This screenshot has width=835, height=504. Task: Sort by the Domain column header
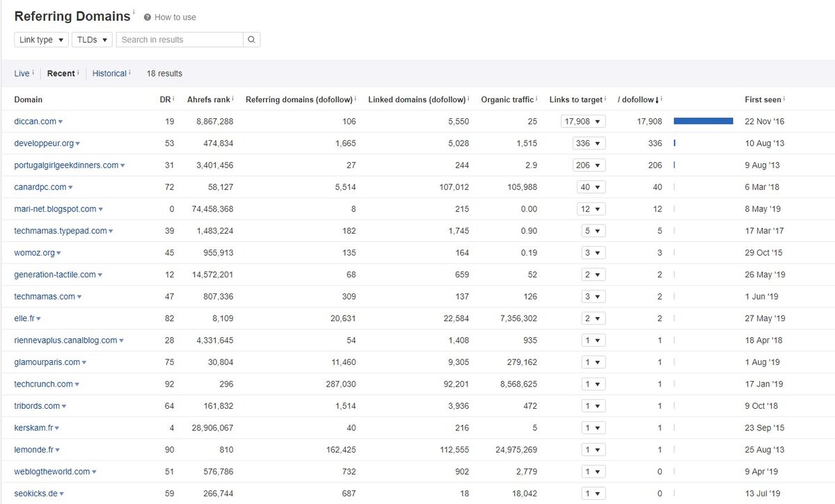28,100
